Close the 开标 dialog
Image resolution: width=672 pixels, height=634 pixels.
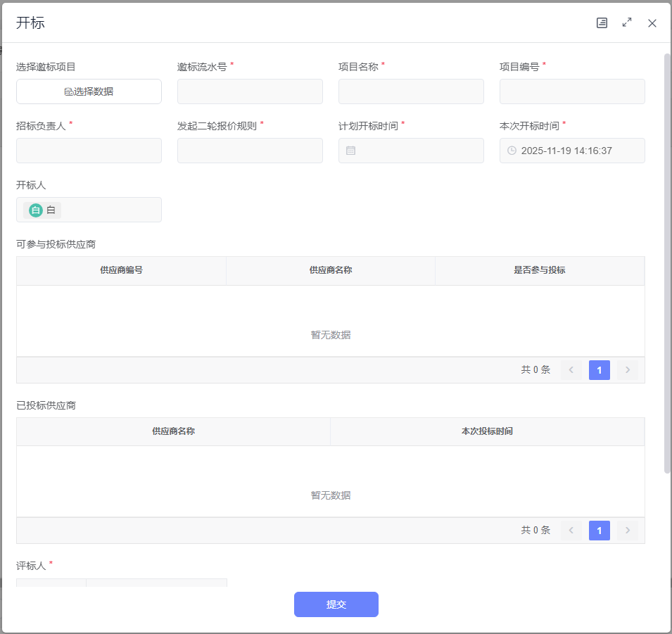(652, 23)
